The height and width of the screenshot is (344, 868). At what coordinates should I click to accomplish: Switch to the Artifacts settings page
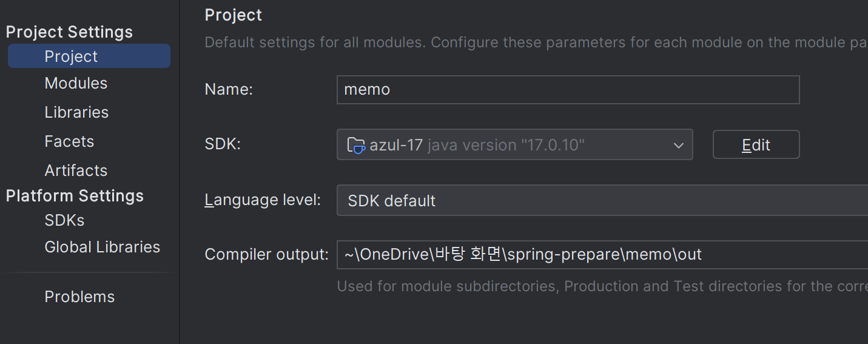[x=76, y=170]
